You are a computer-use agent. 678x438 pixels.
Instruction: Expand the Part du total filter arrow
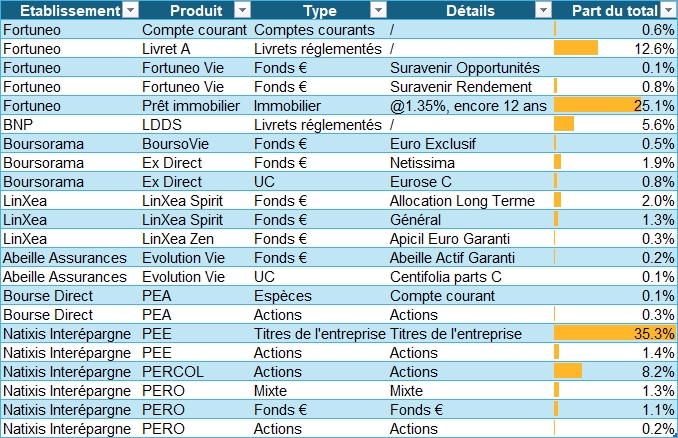click(x=667, y=10)
